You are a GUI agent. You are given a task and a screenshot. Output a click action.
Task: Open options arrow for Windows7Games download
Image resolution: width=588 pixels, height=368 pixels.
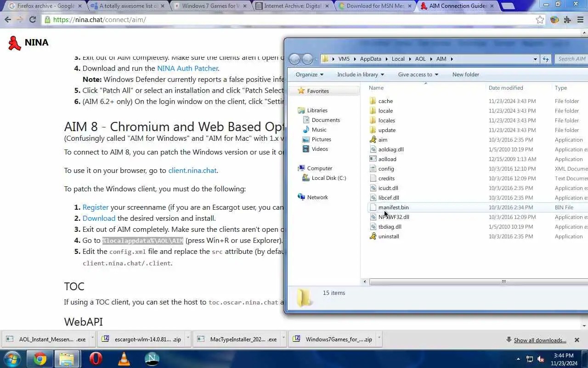coord(379,339)
